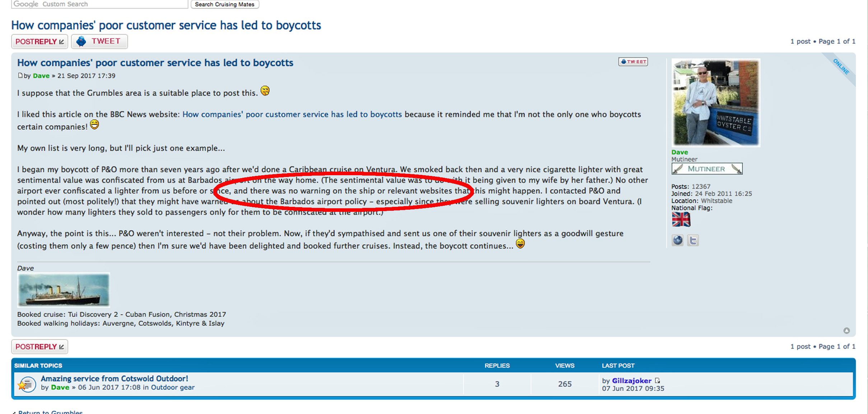Click the post document icon before 'by Dave'
868x414 pixels.
tap(20, 75)
